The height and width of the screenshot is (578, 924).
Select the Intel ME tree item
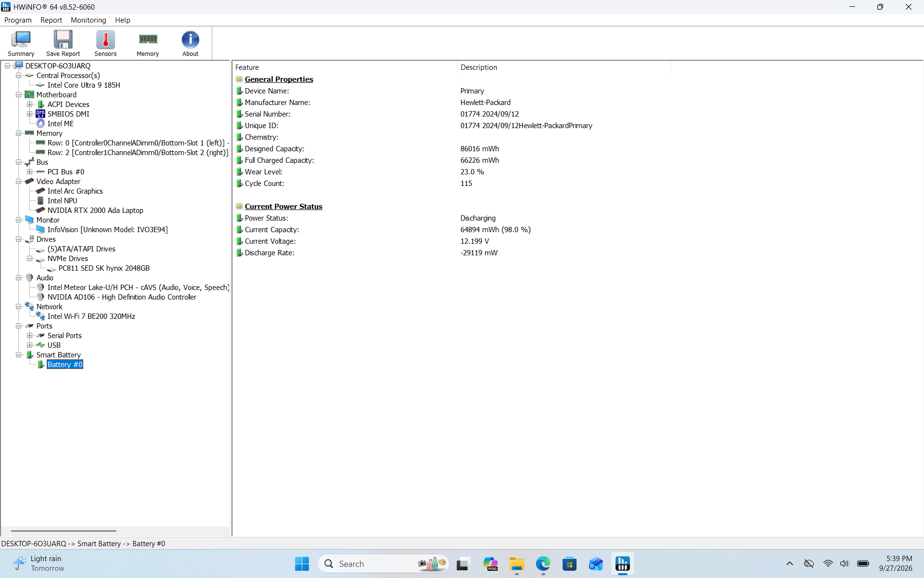61,124
